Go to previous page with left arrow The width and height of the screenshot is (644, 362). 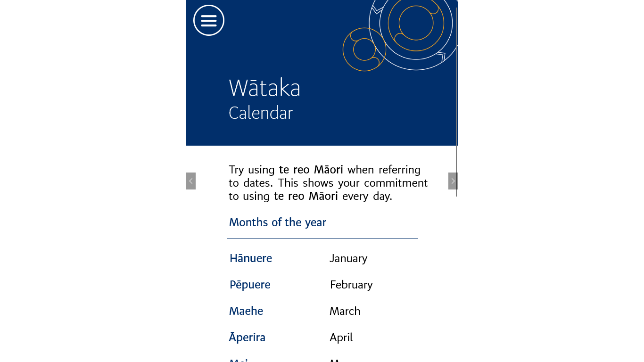(191, 181)
